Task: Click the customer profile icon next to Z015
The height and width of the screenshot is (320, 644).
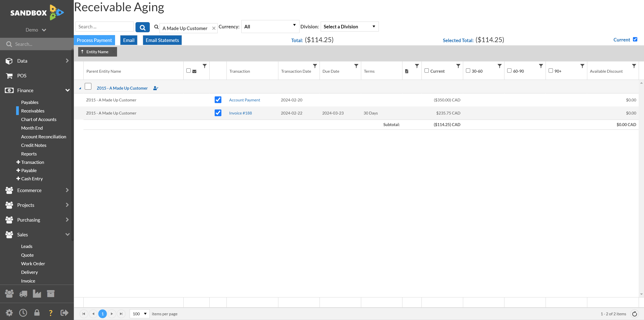Action: click(x=155, y=88)
